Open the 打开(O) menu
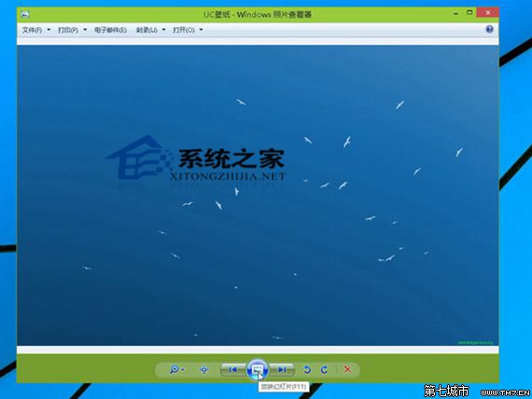The image size is (532, 399). pos(184,30)
